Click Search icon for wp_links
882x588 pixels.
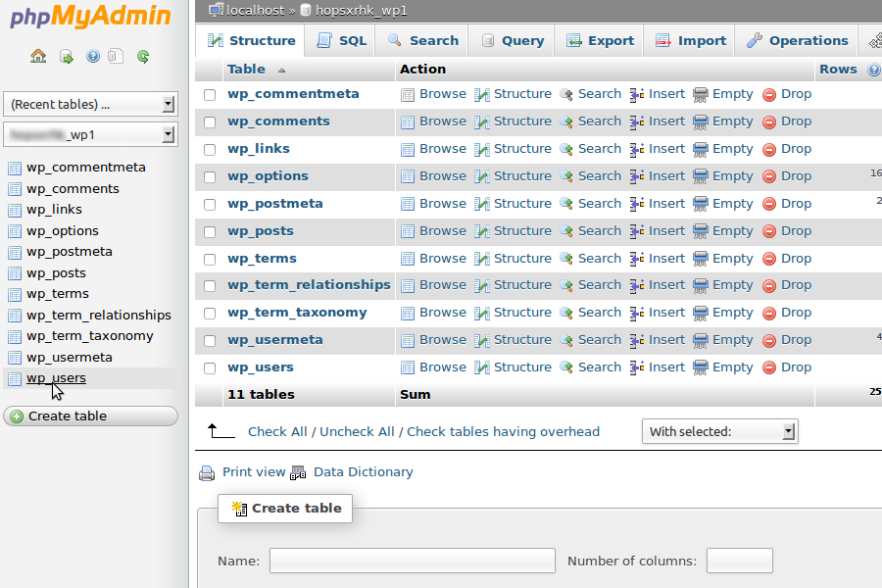pos(566,150)
